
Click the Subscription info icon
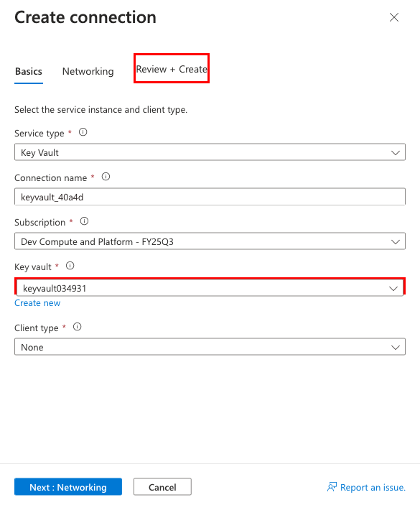tap(84, 221)
